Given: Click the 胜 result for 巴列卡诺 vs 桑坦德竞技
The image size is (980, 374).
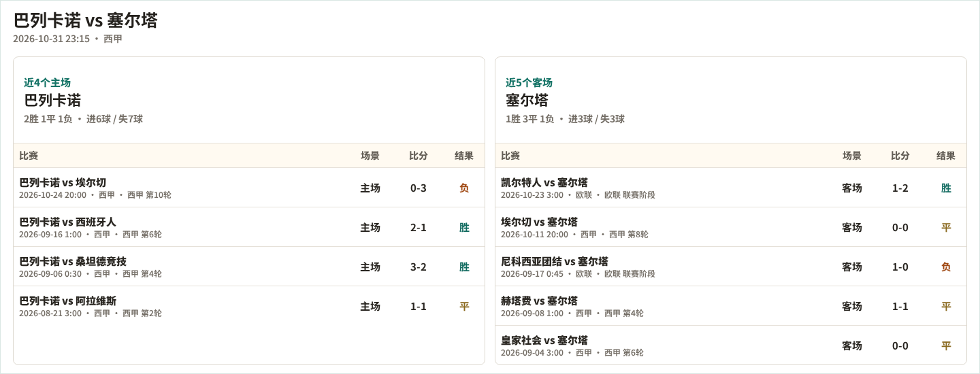Looking at the screenshot, I should (464, 267).
